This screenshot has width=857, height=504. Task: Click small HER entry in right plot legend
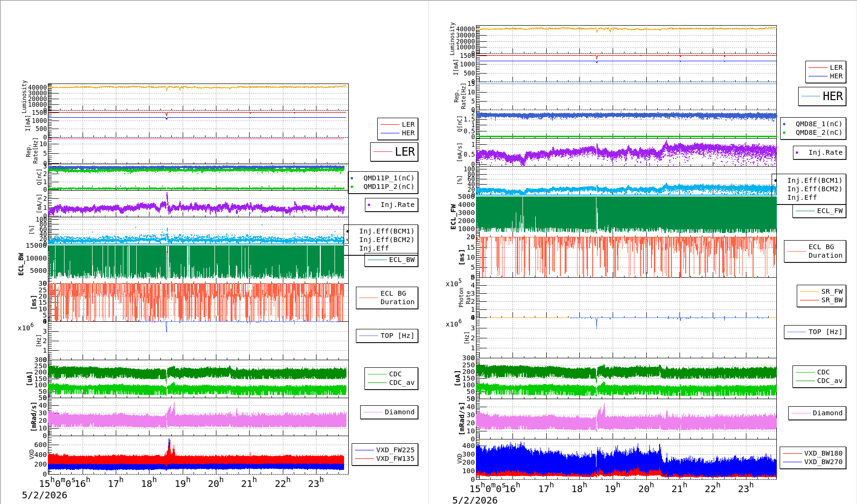[x=826, y=76]
